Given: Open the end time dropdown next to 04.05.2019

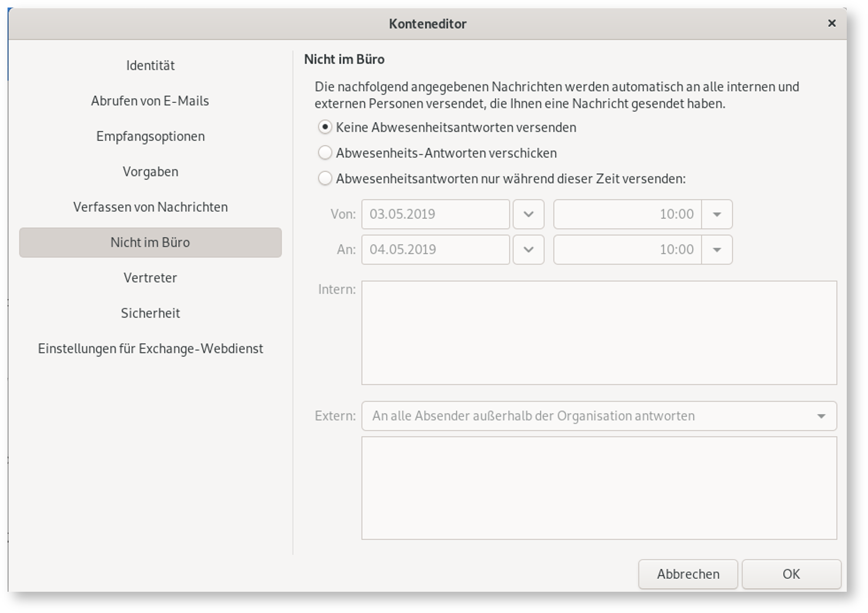Looking at the screenshot, I should (717, 249).
